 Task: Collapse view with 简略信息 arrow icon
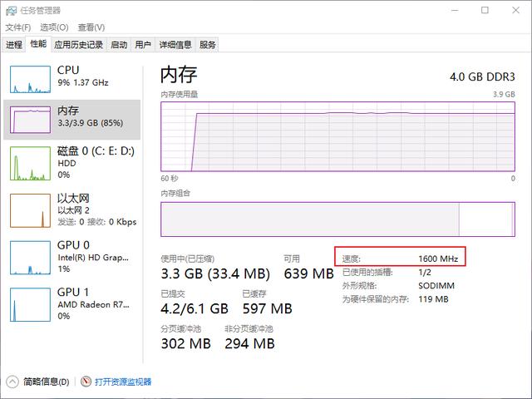click(x=12, y=382)
